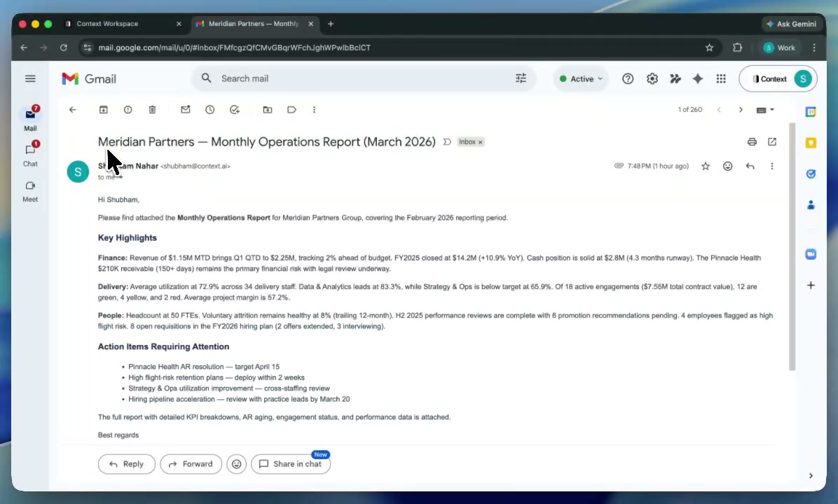Hide the side panel chevron

coord(811,476)
